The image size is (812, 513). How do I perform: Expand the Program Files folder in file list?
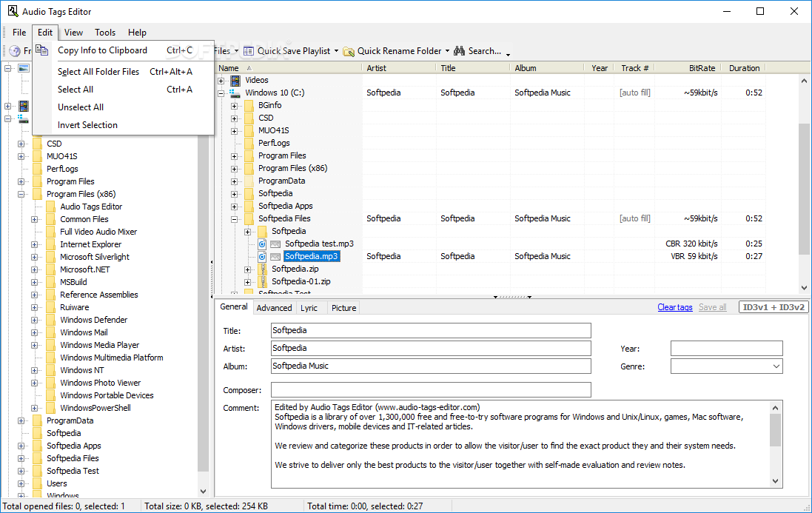point(234,156)
